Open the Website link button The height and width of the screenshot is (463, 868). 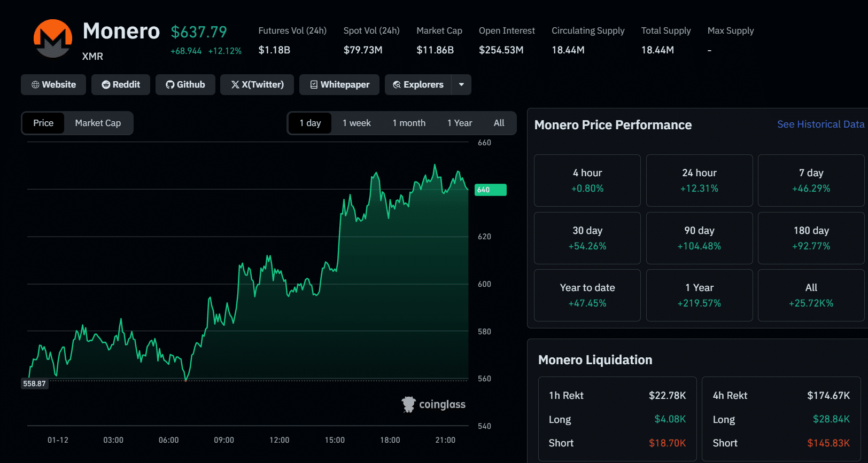pos(53,84)
